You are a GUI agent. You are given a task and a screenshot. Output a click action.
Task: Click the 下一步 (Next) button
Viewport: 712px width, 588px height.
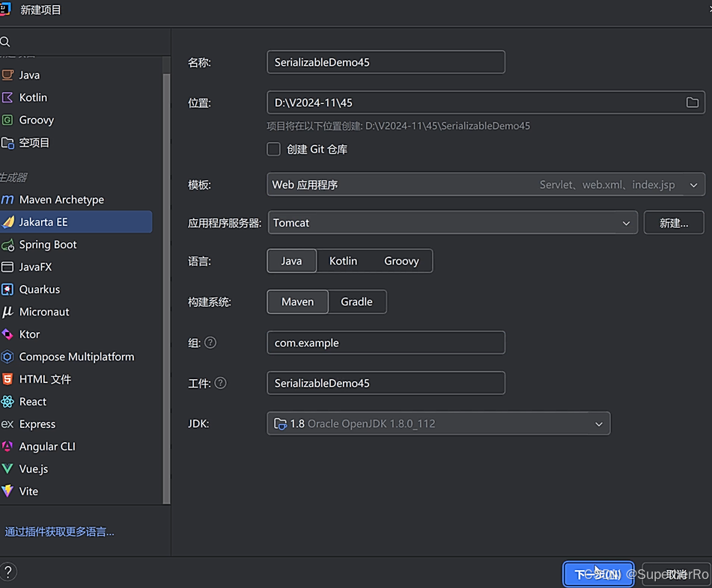click(x=598, y=575)
